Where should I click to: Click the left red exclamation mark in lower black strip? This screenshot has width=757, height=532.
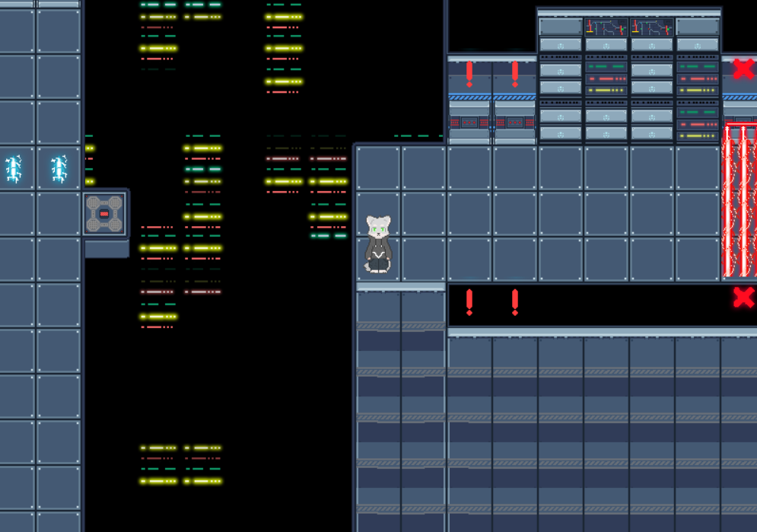pyautogui.click(x=469, y=302)
